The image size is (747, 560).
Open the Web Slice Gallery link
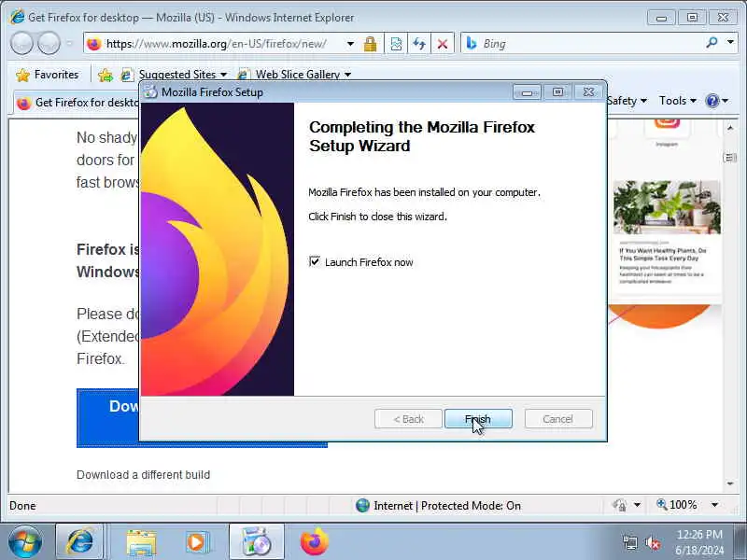click(x=293, y=75)
